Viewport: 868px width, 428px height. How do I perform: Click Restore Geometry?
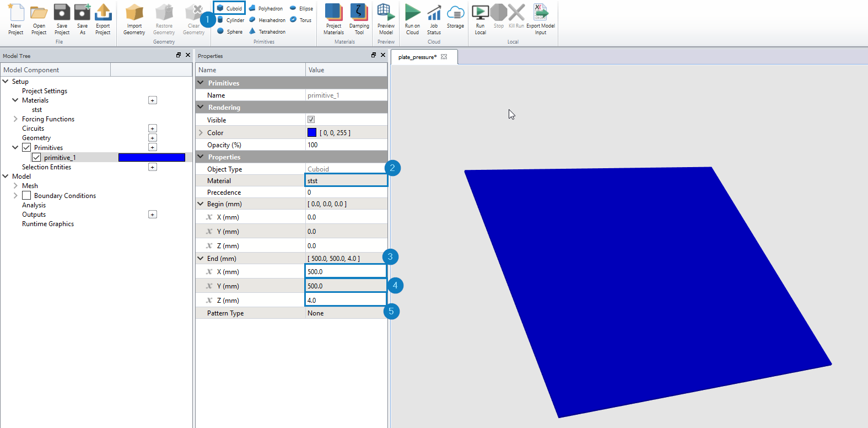(x=164, y=19)
